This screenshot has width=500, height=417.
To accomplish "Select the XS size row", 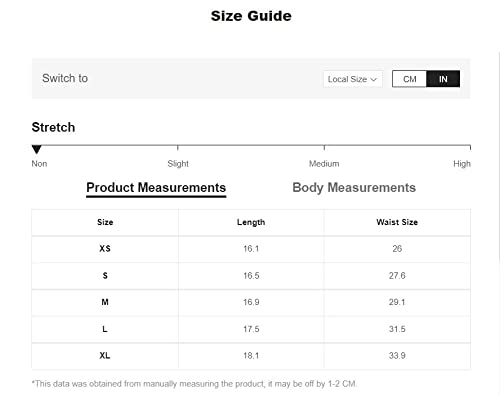I will coord(251,249).
